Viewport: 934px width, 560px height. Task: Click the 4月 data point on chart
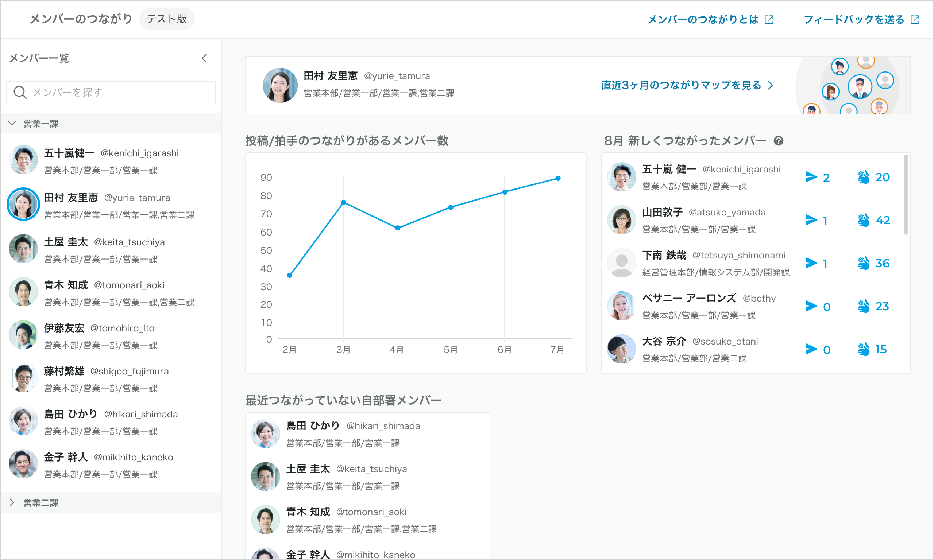pos(397,228)
